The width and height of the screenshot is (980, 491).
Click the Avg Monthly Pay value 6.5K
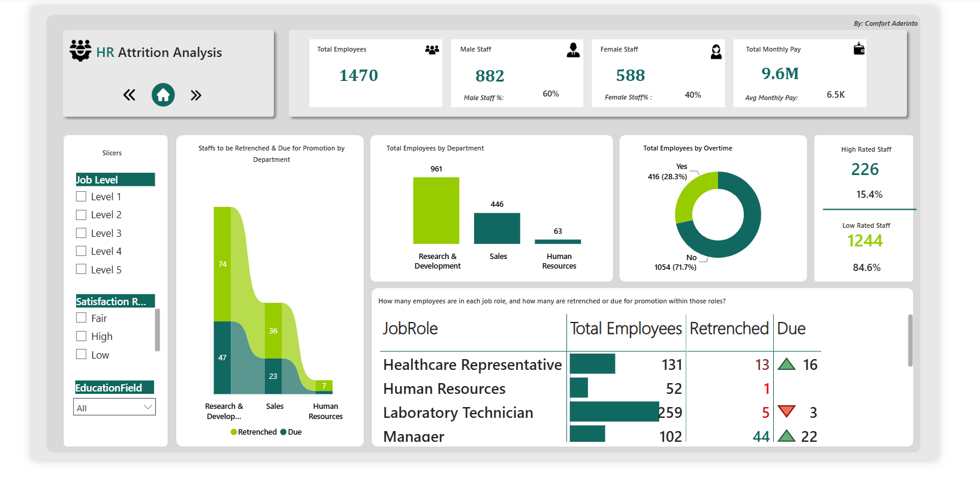point(836,95)
